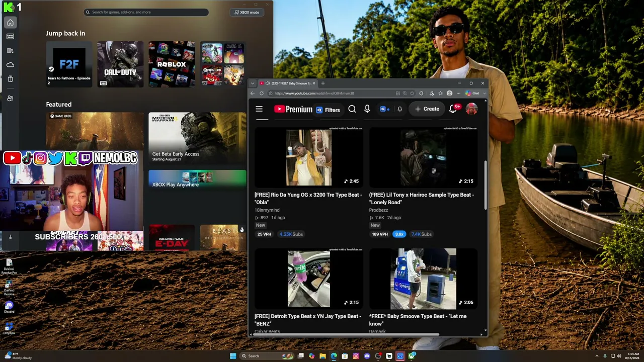Screen dimensions: 644x362
Task: Open the volume control in system tray
Action: pyautogui.click(x=619, y=356)
